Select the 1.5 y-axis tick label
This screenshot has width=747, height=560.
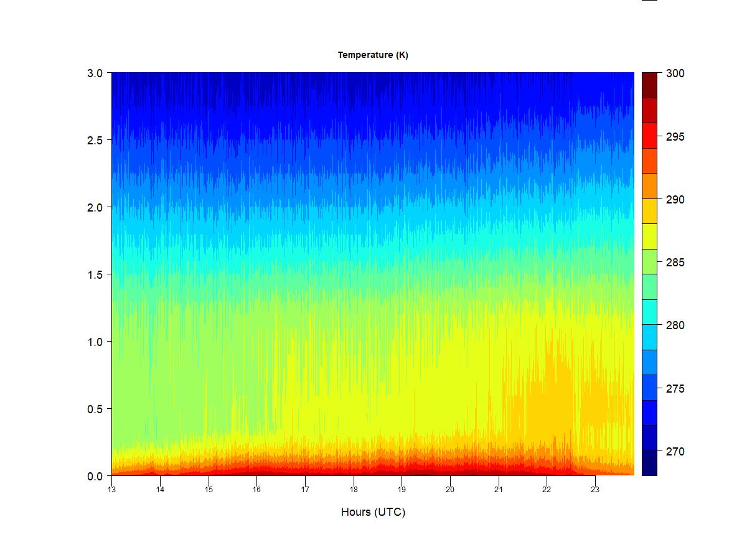pos(95,274)
